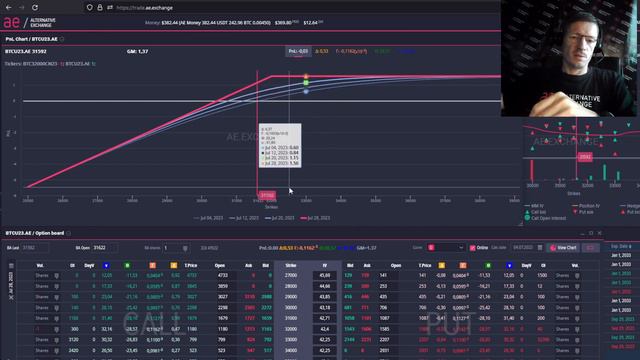Image resolution: width=640 pixels, height=360 pixels.
Task: Toggle Call Open Interest series in legend
Action: (x=545, y=218)
